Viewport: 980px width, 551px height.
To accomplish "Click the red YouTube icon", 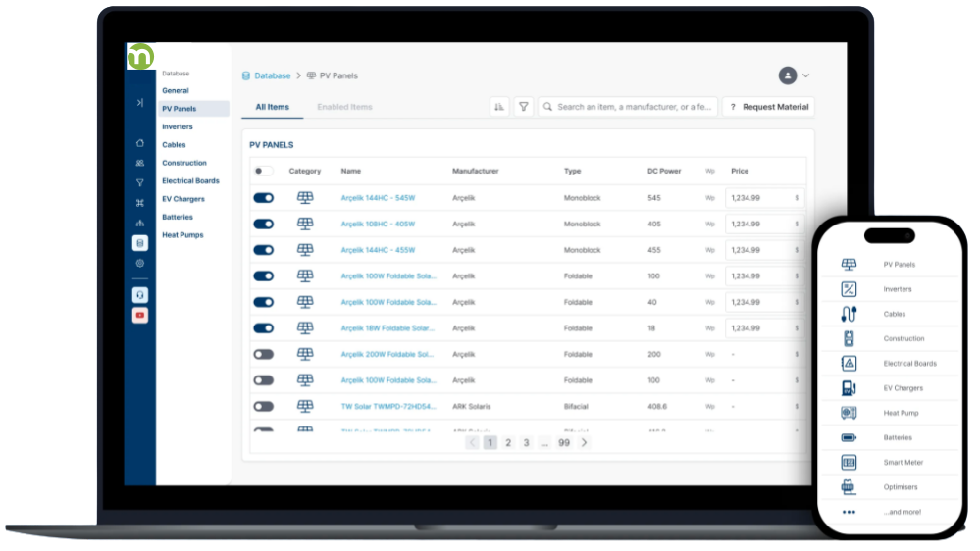I will tap(139, 315).
